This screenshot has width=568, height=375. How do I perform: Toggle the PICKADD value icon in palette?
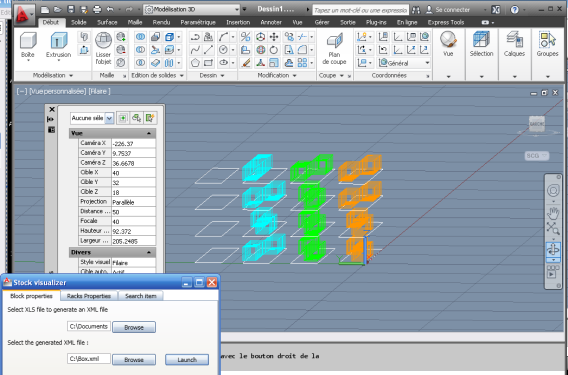[123, 118]
